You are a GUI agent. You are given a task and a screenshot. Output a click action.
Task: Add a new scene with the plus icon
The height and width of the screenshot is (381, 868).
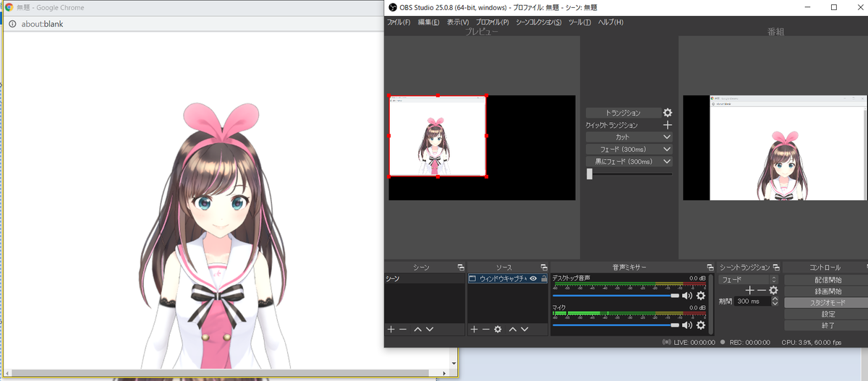391,329
